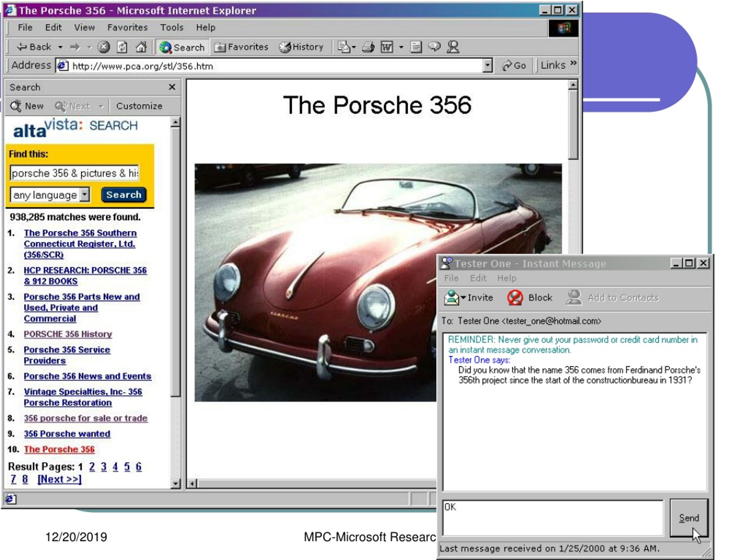Close the Search side panel
This screenshot has height=560, width=747.
tap(172, 87)
